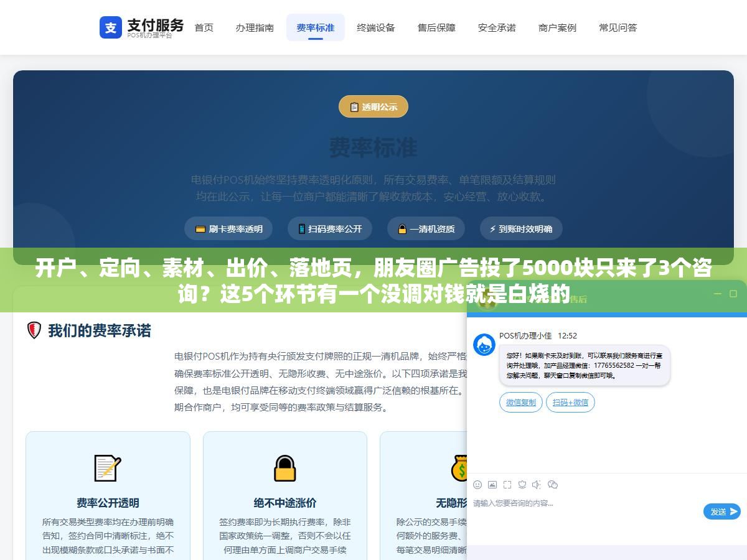Click the 发送 send button
This screenshot has height=560, width=747.
click(722, 511)
